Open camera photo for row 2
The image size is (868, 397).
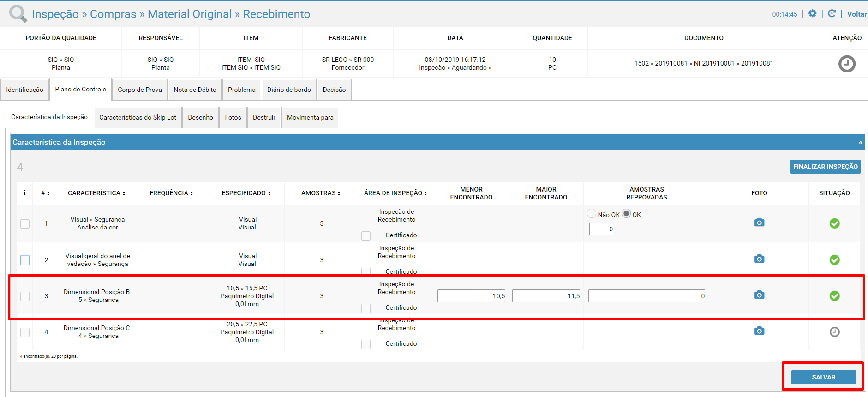click(759, 259)
